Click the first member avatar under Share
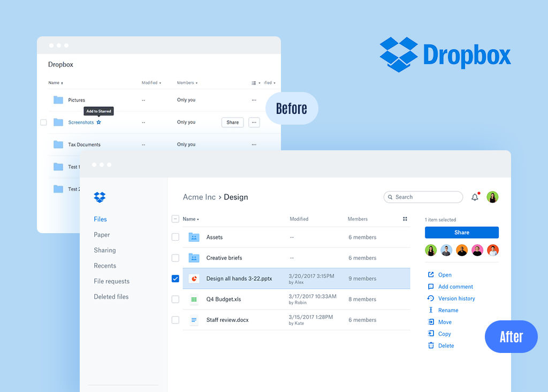 point(431,250)
